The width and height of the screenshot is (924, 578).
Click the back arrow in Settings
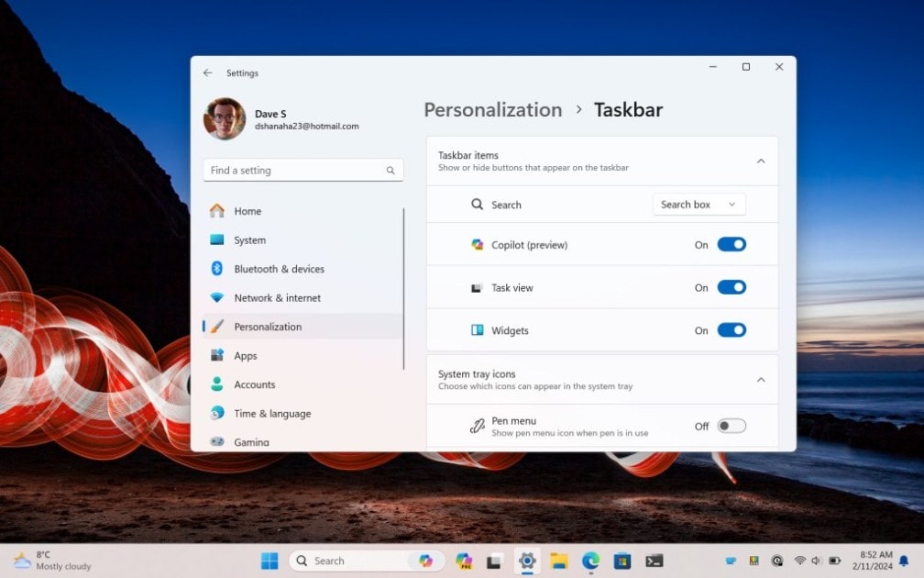point(208,73)
